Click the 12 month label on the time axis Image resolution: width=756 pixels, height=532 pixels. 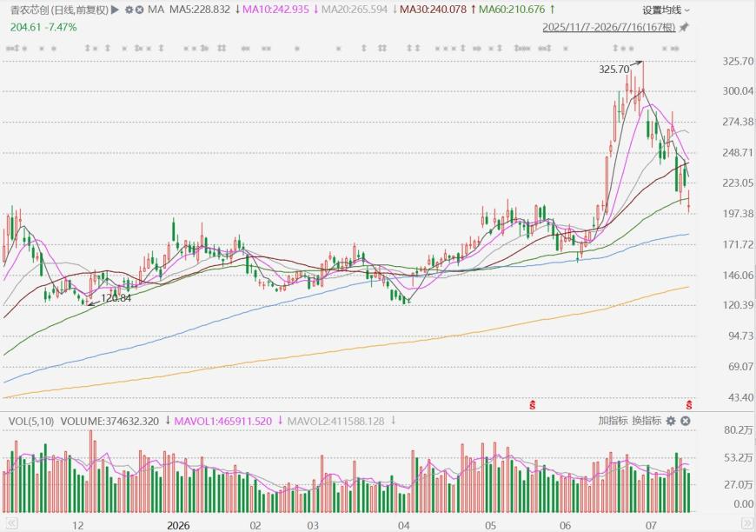point(77,525)
